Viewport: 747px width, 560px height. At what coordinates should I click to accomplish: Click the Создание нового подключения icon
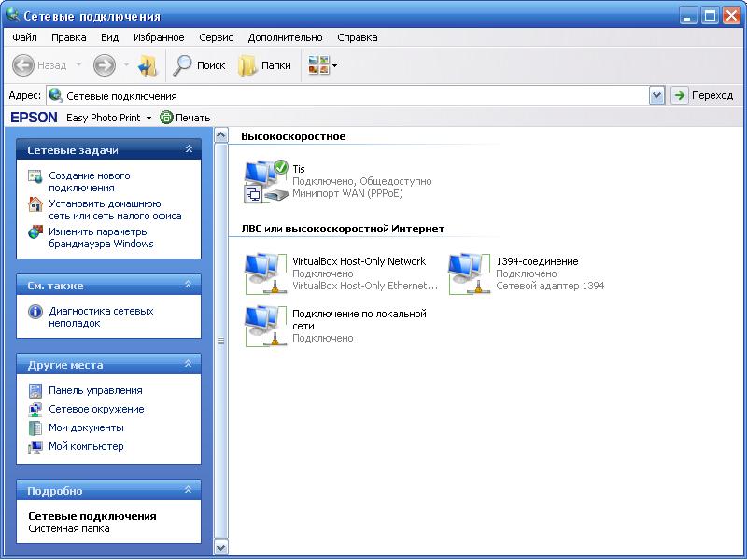tap(35, 176)
